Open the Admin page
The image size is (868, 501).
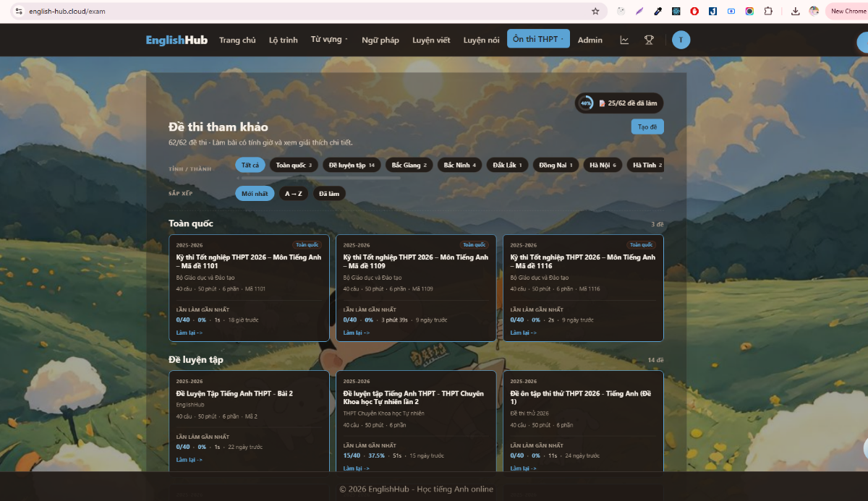pos(590,40)
